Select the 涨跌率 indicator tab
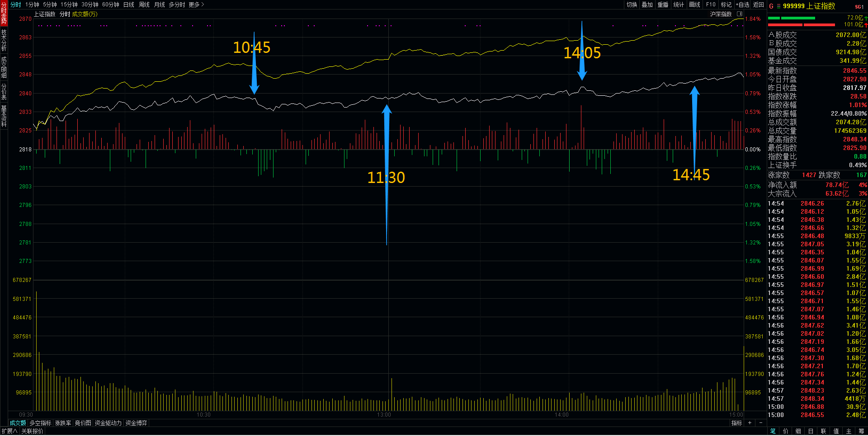This screenshot has width=868, height=436. tap(63, 423)
